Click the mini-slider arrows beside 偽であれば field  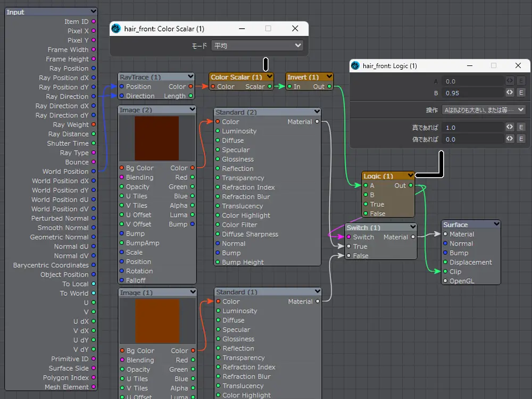(x=510, y=139)
